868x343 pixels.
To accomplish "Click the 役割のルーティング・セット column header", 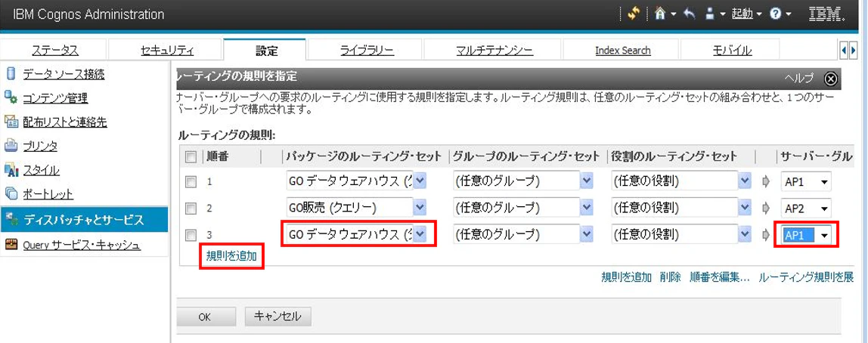I will pos(674,157).
